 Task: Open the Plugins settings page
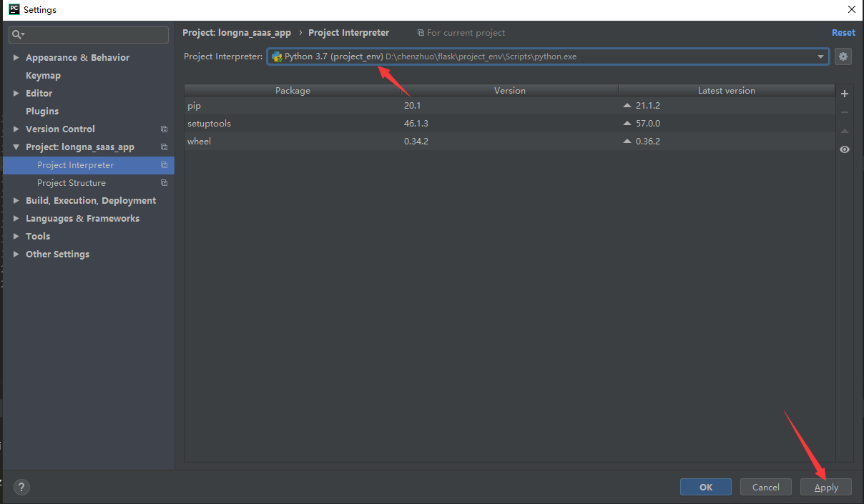click(x=42, y=112)
